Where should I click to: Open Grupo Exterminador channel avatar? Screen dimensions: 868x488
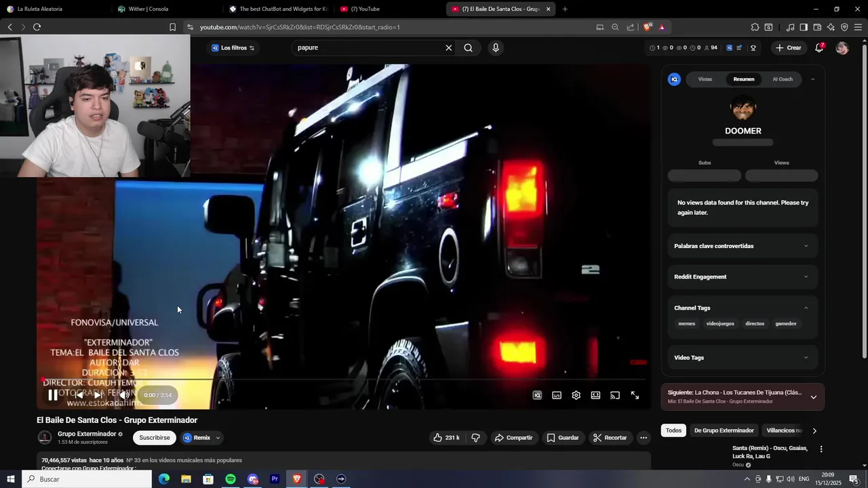pos(45,438)
